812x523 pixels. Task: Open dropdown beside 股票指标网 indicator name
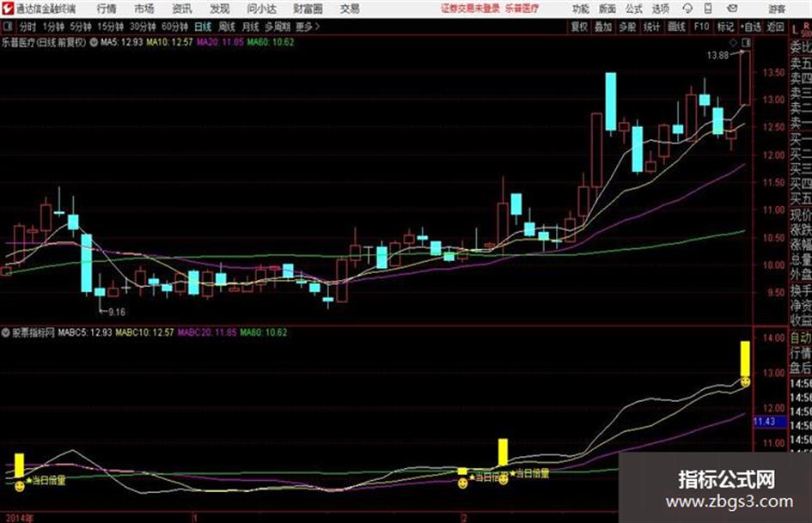point(5,332)
